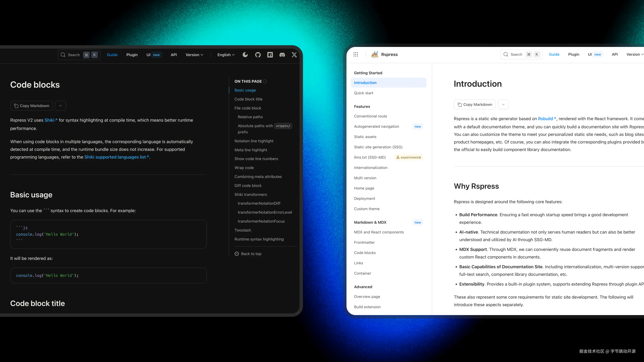Jump to Notation line highlight section
Screen dimensions: 644x362
[254, 141]
